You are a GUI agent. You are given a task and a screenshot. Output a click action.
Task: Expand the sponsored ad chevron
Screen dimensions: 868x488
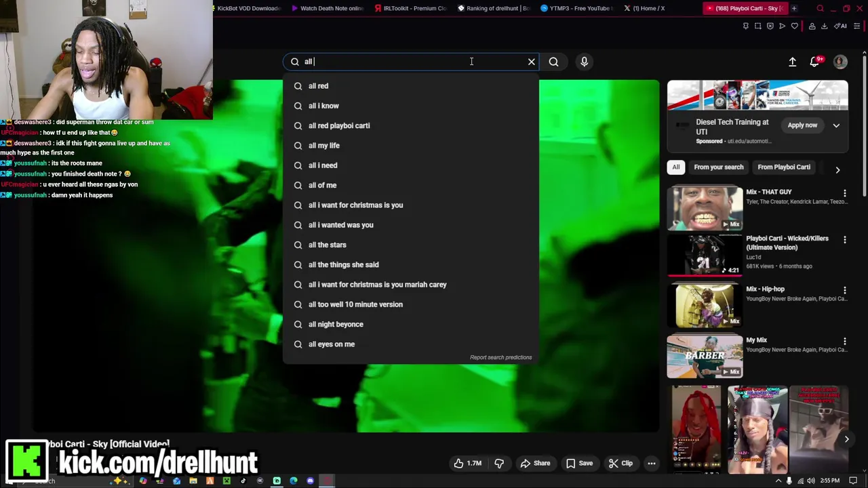[x=836, y=125]
